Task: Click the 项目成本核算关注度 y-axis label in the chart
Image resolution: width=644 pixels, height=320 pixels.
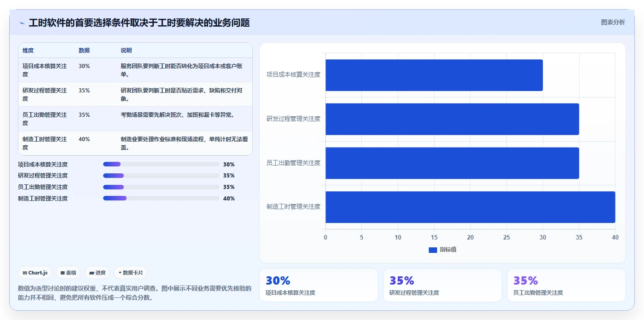Action: [293, 74]
